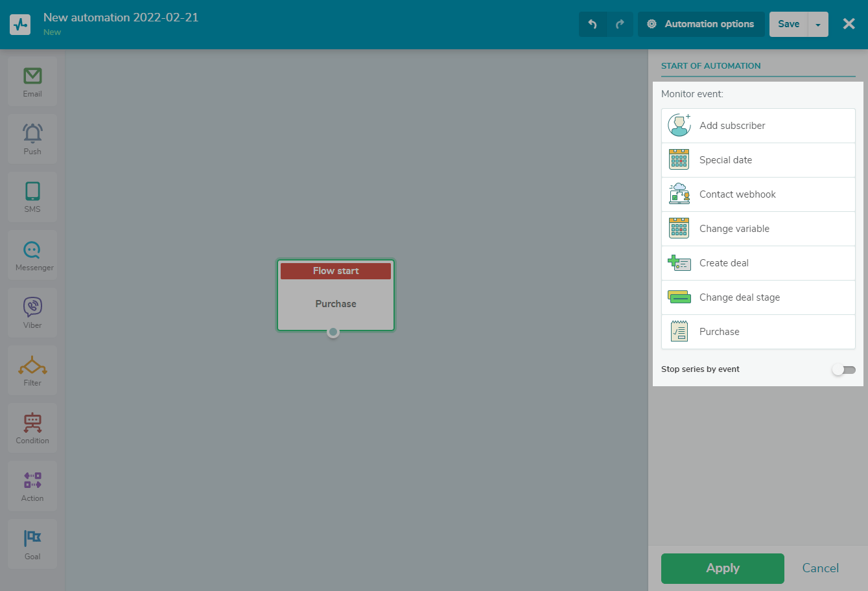The height and width of the screenshot is (591, 868).
Task: Click the Undo arrow in the toolbar
Action: click(x=593, y=24)
